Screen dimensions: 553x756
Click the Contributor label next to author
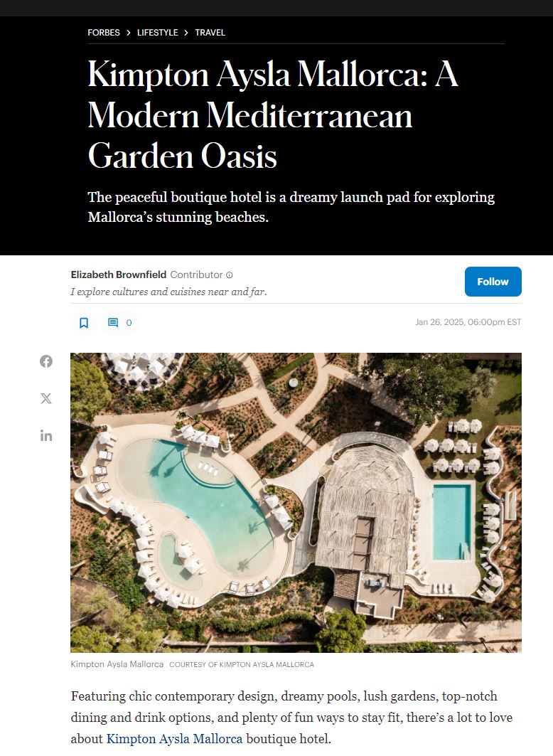coord(196,275)
